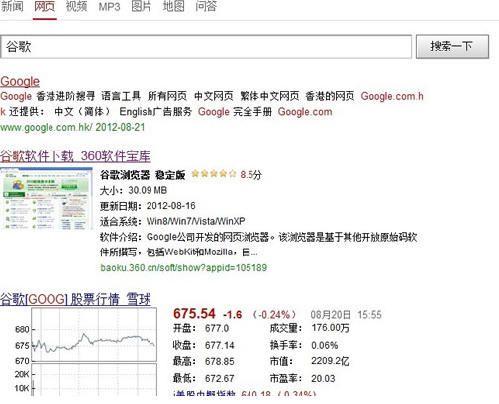Go to the 图片 tab
Viewport: 499px width, 404px height.
(141, 6)
